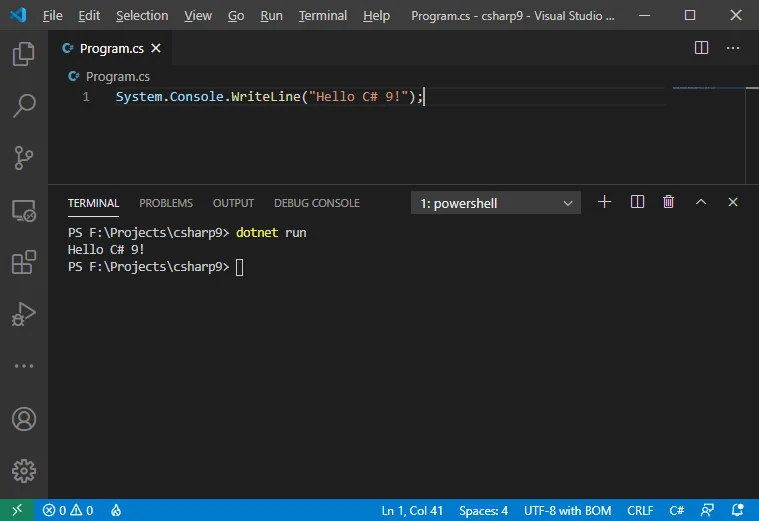Close the Program.cs editor tab
The width and height of the screenshot is (759, 521).
click(157, 48)
